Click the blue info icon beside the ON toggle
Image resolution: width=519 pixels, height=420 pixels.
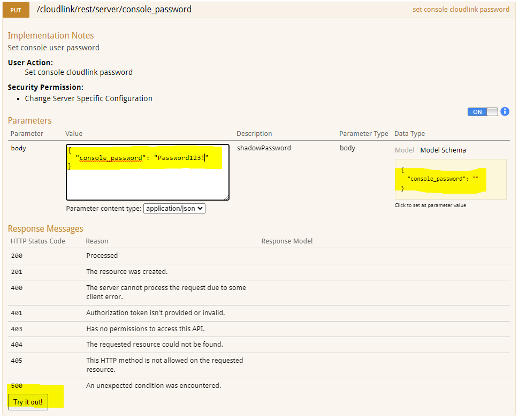coord(505,111)
